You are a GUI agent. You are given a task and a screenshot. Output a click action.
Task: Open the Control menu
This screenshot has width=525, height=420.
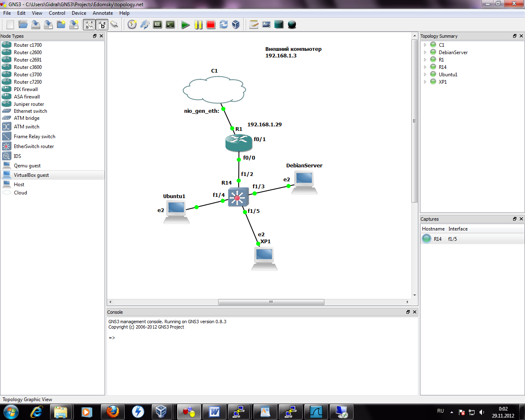pos(57,13)
